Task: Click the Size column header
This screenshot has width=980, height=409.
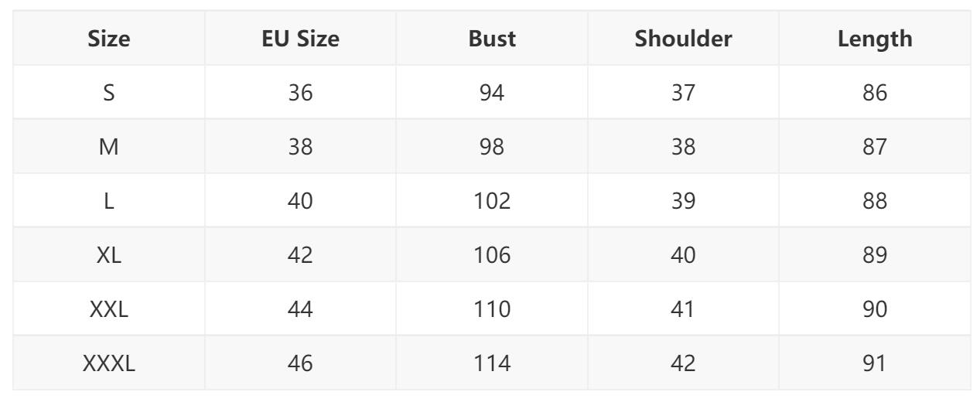Action: pyautogui.click(x=109, y=39)
